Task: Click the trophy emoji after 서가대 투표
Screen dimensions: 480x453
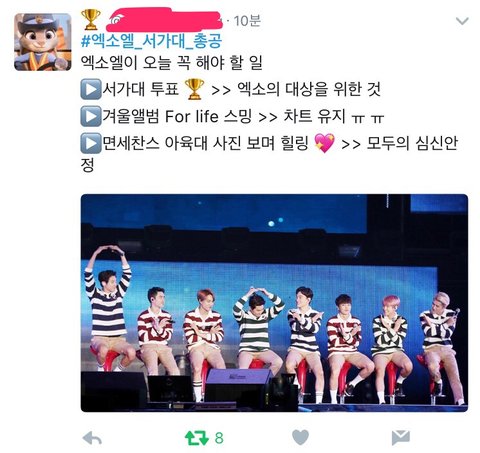Action: coord(194,89)
